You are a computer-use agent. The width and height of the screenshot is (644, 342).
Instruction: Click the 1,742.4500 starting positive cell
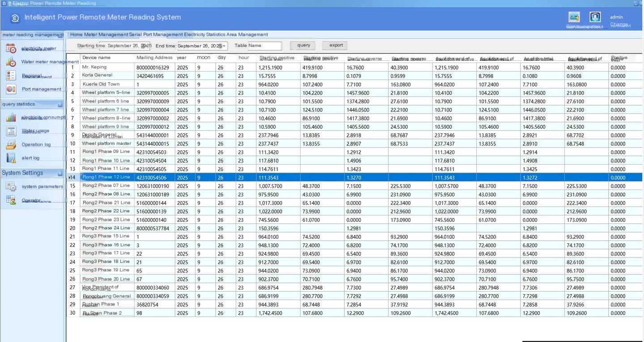click(278, 313)
